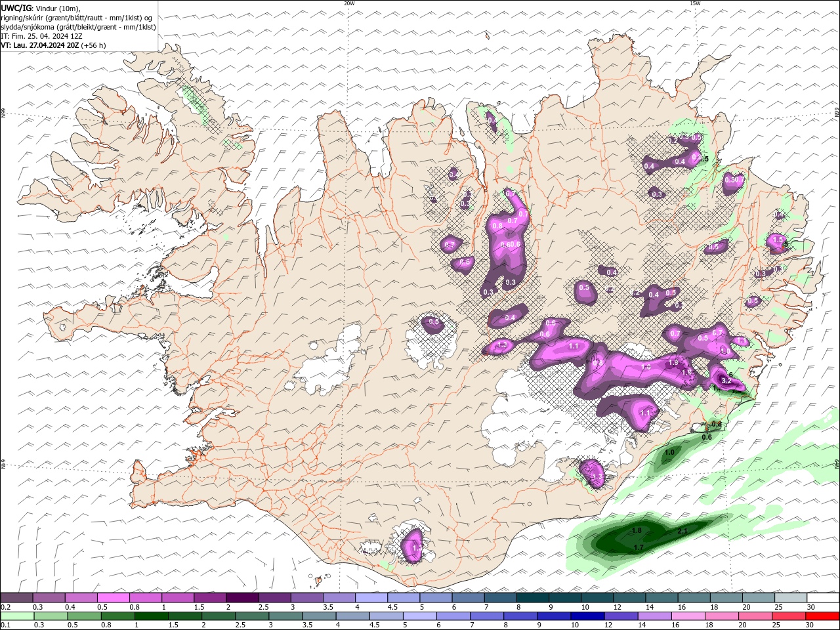Click the white 30 swatch in snow legend
The width and height of the screenshot is (840, 630).
823,597
